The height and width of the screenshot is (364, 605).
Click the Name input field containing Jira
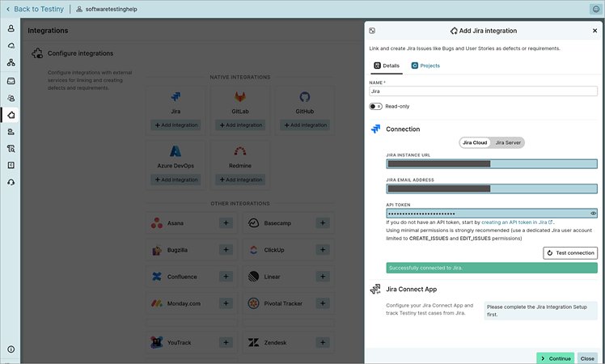(483, 91)
